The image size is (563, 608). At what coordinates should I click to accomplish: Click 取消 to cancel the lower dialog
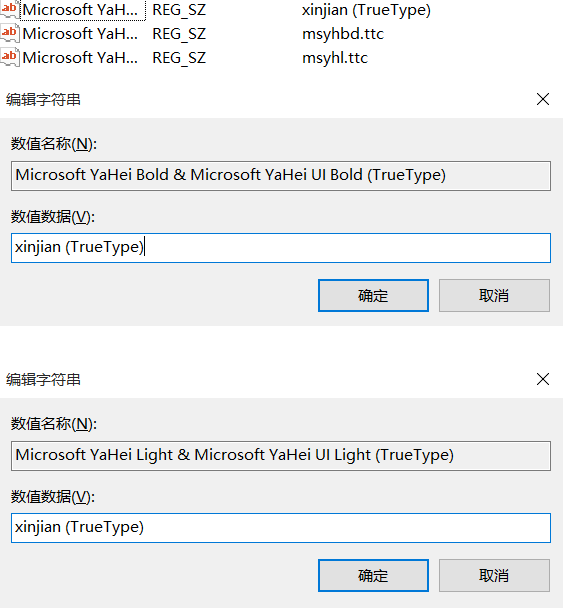pos(494,575)
